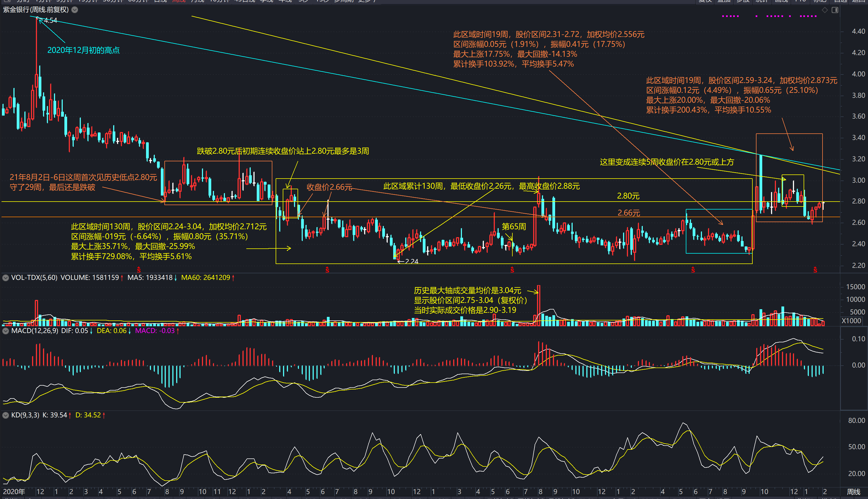The image size is (868, 499).
Task: Select the 历史最大轴成交量均价是3.04元 annotation
Action: [x=467, y=291]
